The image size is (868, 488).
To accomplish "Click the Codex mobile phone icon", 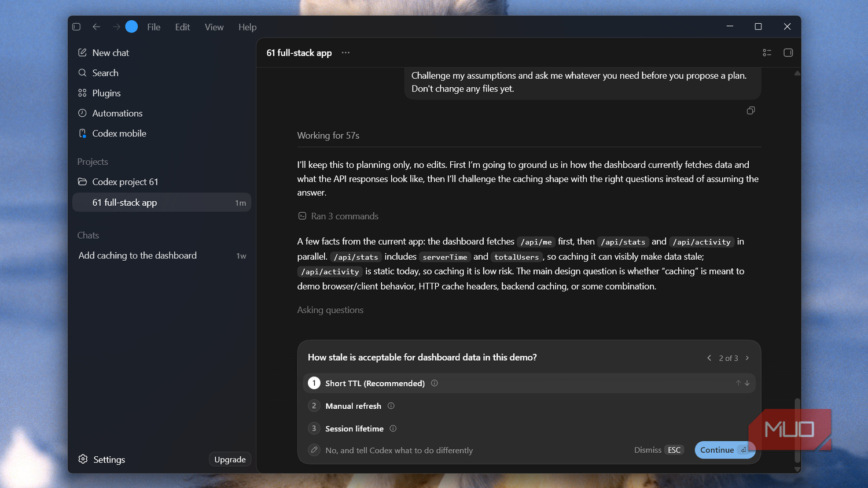I will click(82, 134).
